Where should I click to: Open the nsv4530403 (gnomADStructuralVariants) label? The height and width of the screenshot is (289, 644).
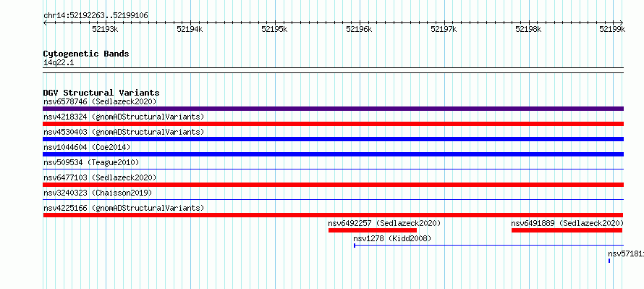tap(124, 132)
